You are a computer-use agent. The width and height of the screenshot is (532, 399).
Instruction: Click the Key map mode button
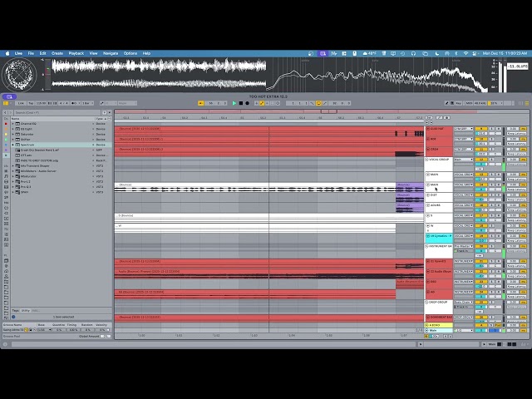click(458, 103)
